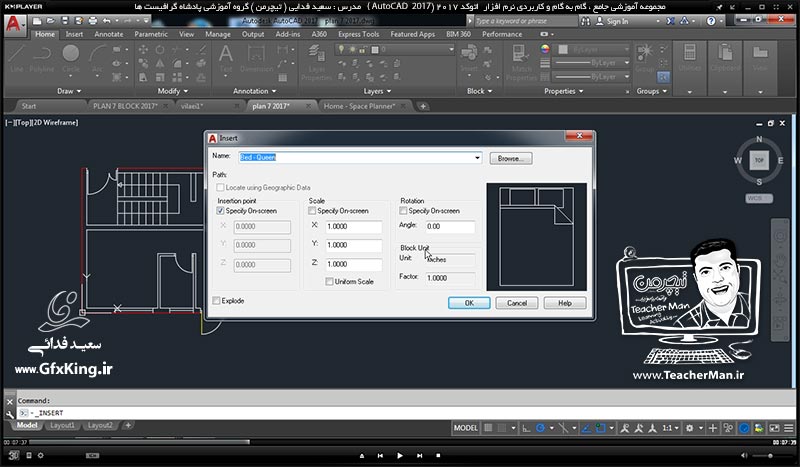
Task: Expand the Groups panel
Action: (652, 91)
